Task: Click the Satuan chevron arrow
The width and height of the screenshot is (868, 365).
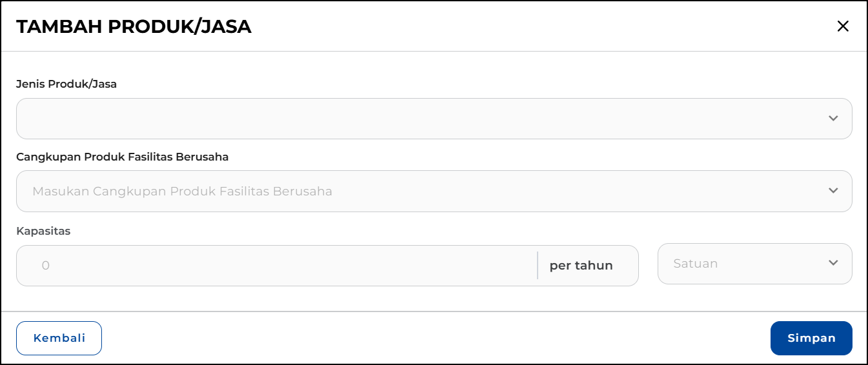Action: coord(833,263)
